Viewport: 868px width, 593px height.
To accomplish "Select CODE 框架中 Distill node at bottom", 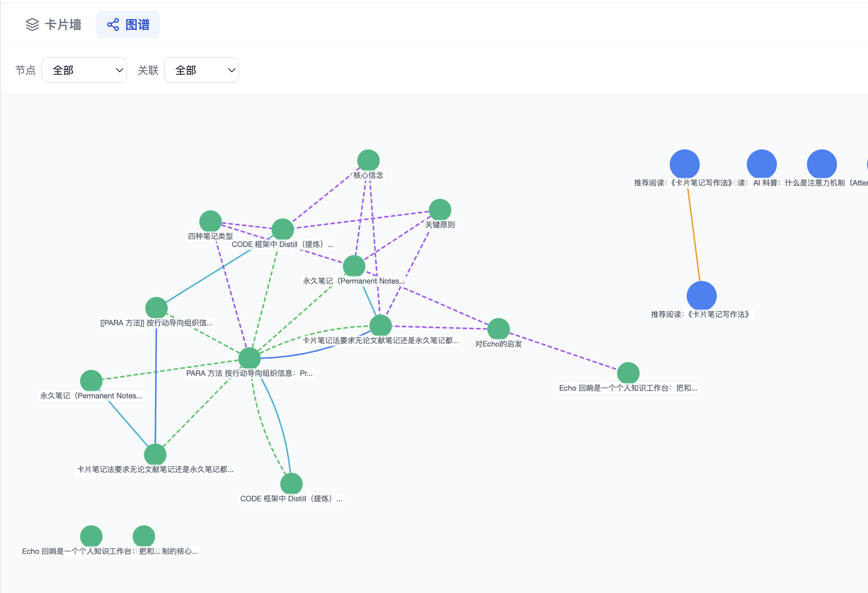I will click(x=291, y=484).
